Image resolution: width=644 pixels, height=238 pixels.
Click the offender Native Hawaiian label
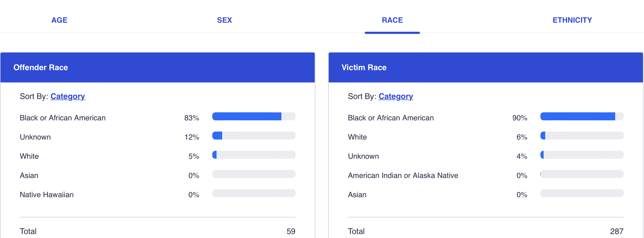pos(47,195)
